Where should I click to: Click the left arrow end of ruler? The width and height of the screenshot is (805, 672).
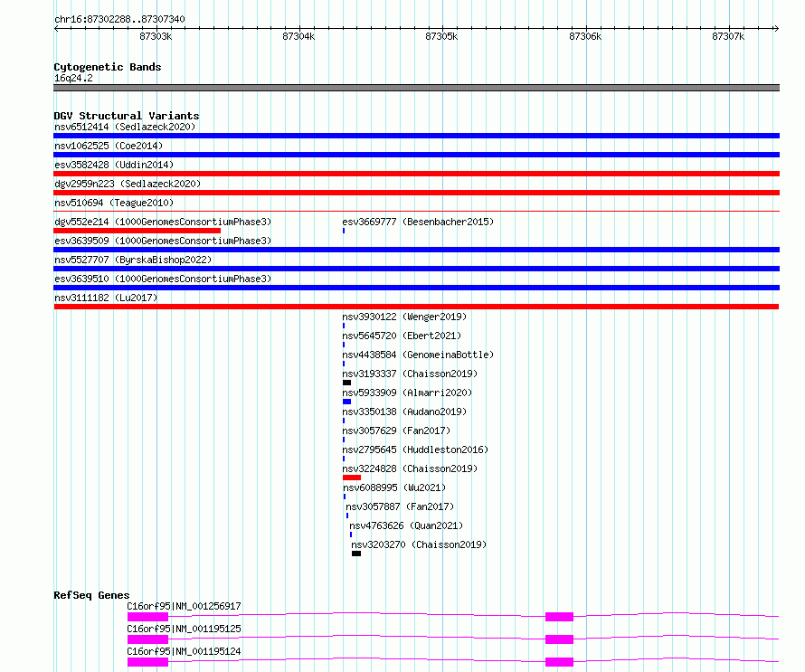[57, 28]
